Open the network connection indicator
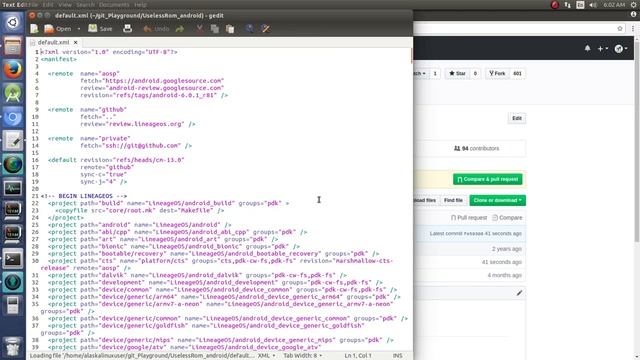 click(567, 4)
